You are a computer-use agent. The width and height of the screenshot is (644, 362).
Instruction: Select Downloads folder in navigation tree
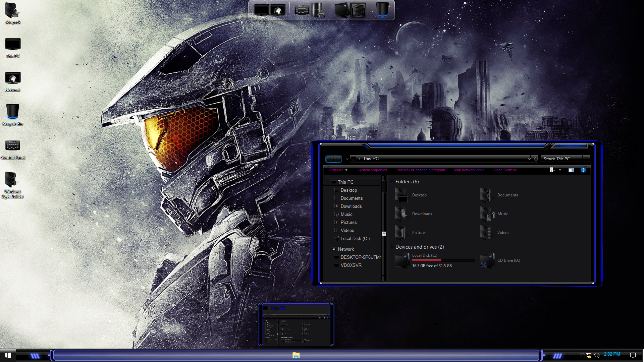[x=351, y=206]
